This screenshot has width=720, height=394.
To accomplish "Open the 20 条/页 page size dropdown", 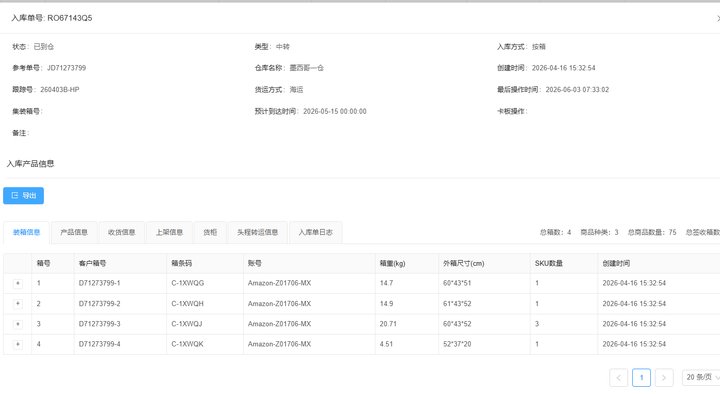I will tap(701, 377).
